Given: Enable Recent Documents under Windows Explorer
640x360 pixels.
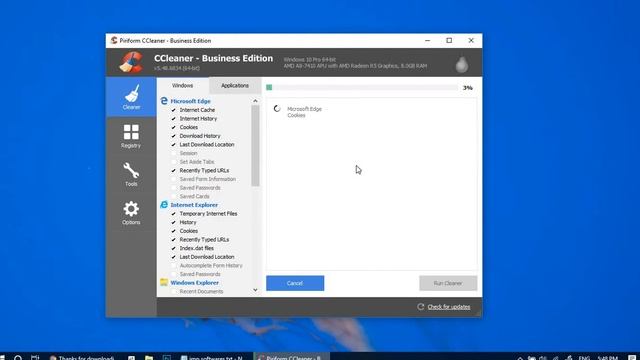Looking at the screenshot, I should pyautogui.click(x=173, y=291).
